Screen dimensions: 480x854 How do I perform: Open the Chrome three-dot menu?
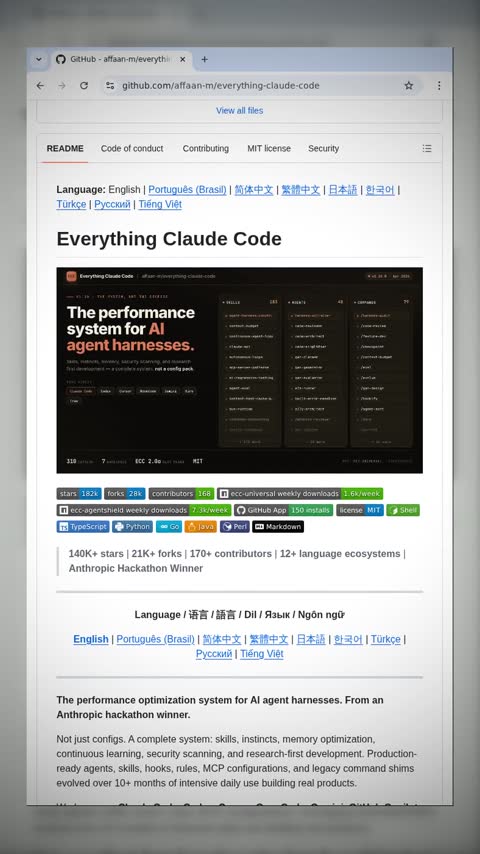439,86
